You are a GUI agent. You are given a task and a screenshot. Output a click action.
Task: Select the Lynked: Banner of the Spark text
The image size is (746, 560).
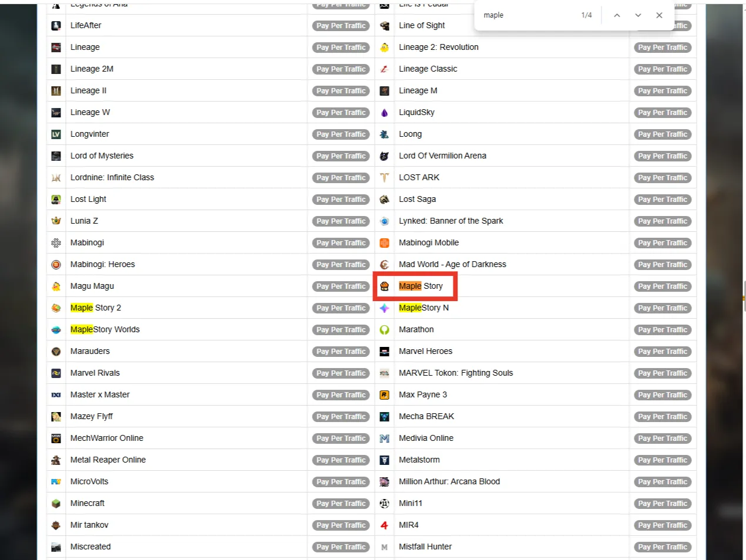(x=451, y=221)
